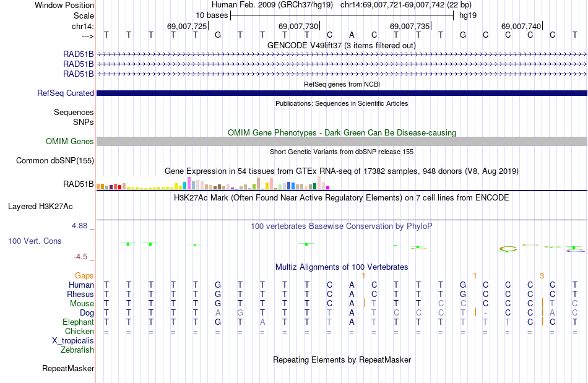This screenshot has height=383, width=588.
Task: Click the Mouse species row label
Action: 82,304
